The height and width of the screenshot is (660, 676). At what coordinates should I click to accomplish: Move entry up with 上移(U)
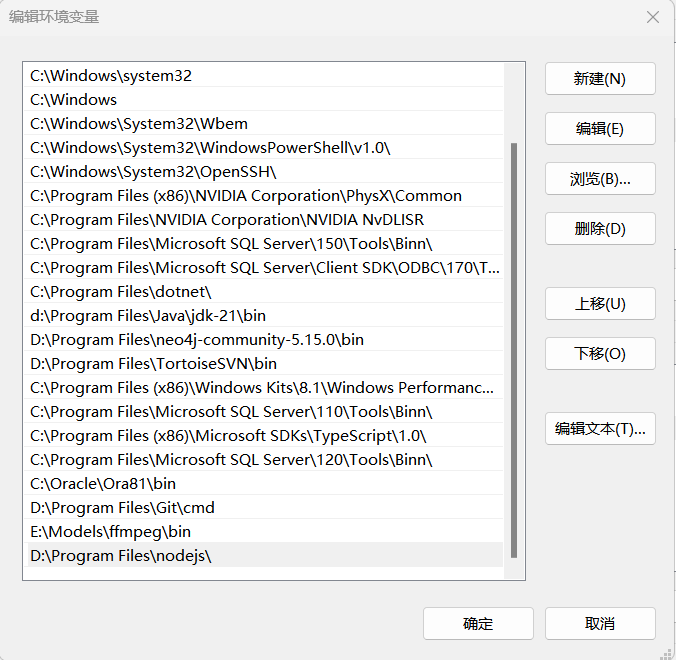pos(600,303)
